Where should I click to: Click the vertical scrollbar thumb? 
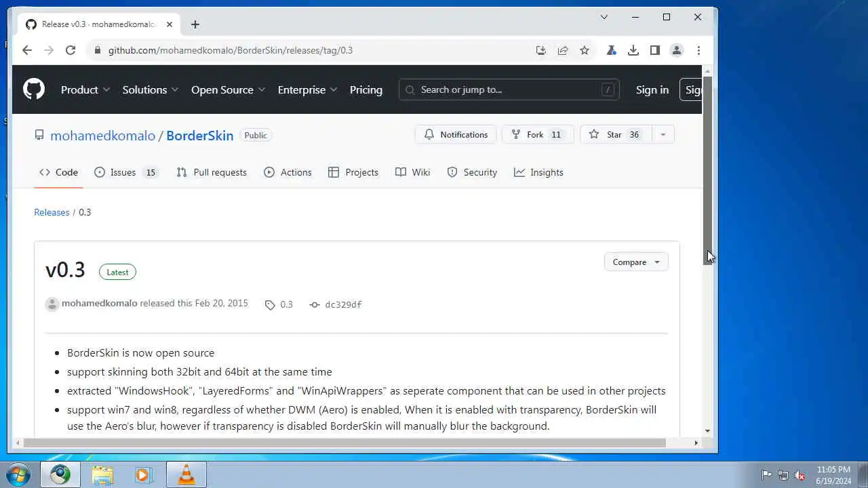(x=707, y=169)
